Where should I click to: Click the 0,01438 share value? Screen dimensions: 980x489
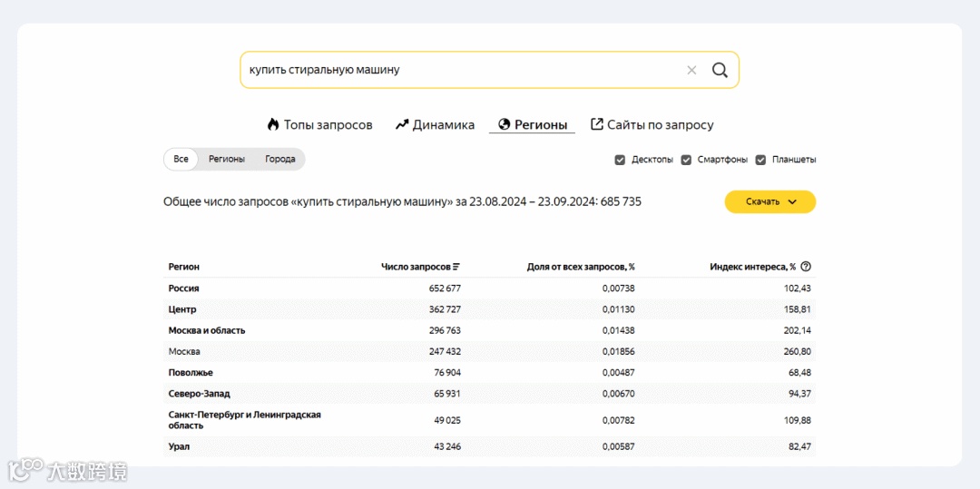tap(619, 330)
